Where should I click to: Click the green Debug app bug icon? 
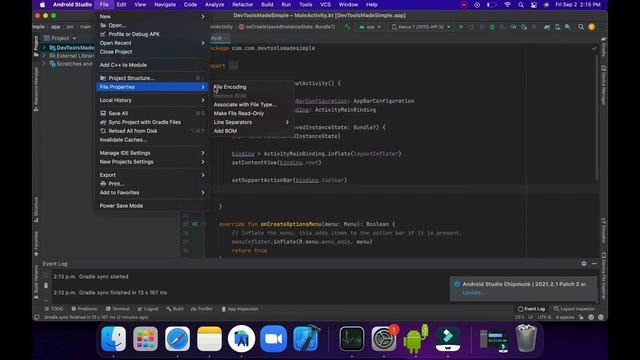point(492,27)
